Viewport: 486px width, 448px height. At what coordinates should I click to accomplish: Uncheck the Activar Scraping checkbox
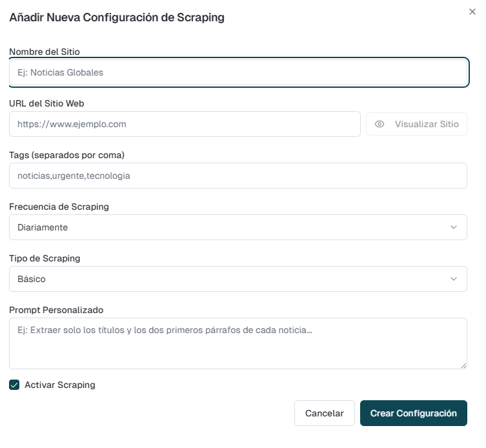point(14,385)
